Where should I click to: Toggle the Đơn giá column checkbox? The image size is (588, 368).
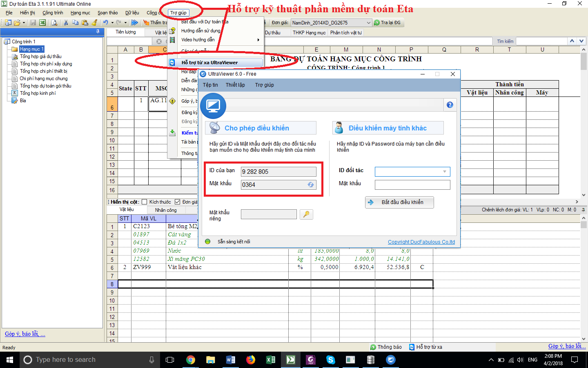(x=178, y=202)
